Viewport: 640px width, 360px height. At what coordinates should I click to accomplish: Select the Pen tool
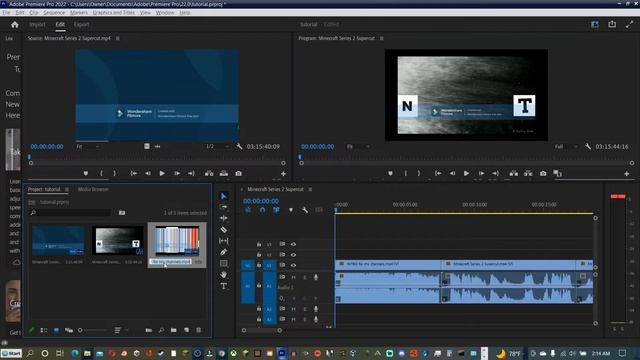(x=224, y=252)
